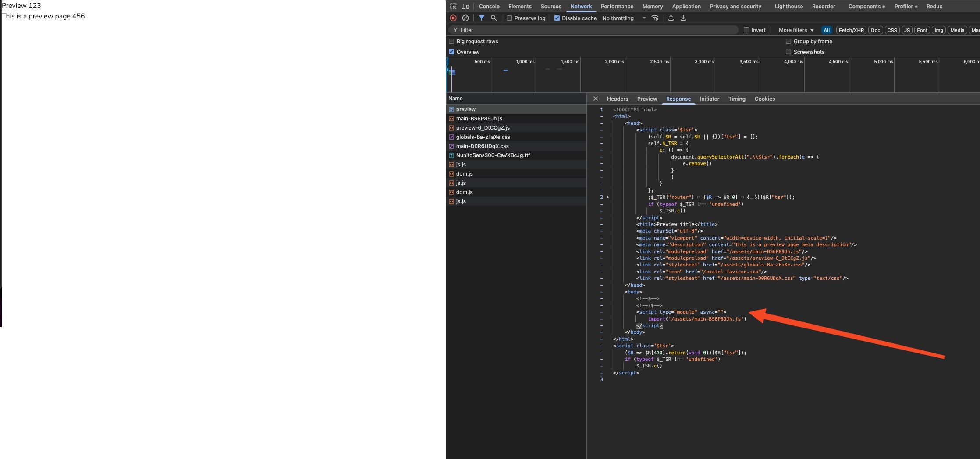Image resolution: width=980 pixels, height=459 pixels.
Task: Switch to Console tab
Action: (489, 6)
